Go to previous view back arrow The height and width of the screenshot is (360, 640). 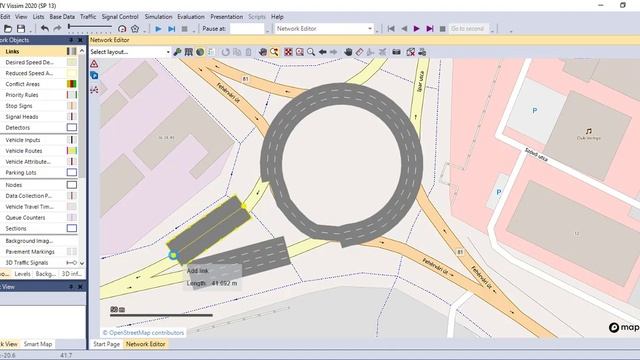(x=322, y=52)
